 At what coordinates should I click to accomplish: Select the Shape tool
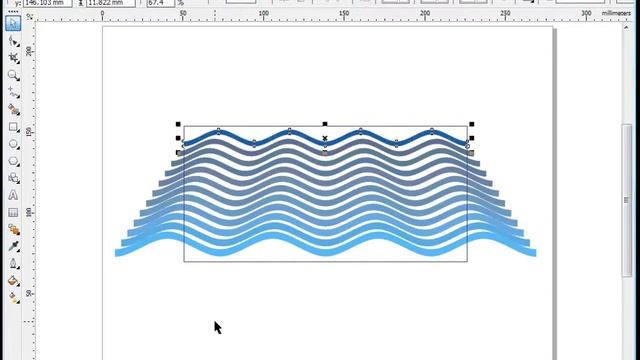tap(13, 41)
